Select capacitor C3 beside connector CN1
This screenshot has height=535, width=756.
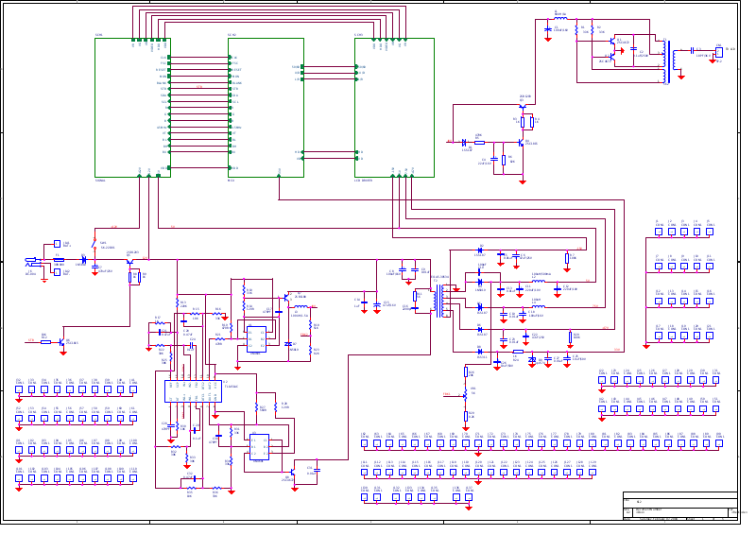(693, 50)
